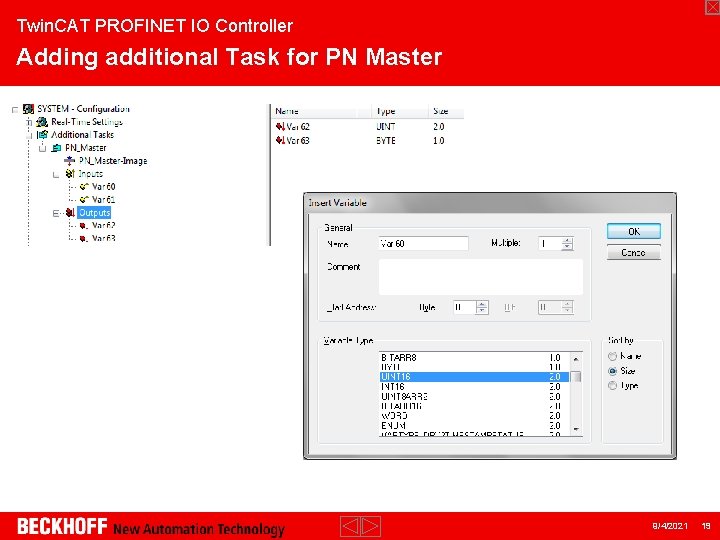The height and width of the screenshot is (540, 720).
Task: Click the Type column header
Action: [400, 111]
